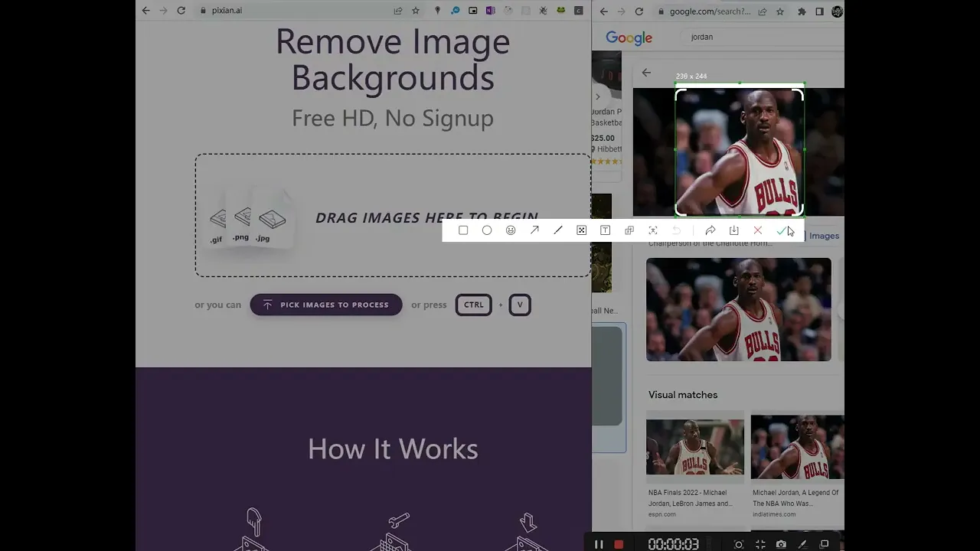980x551 pixels.
Task: Go back in the Google browser window
Action: click(x=604, y=11)
